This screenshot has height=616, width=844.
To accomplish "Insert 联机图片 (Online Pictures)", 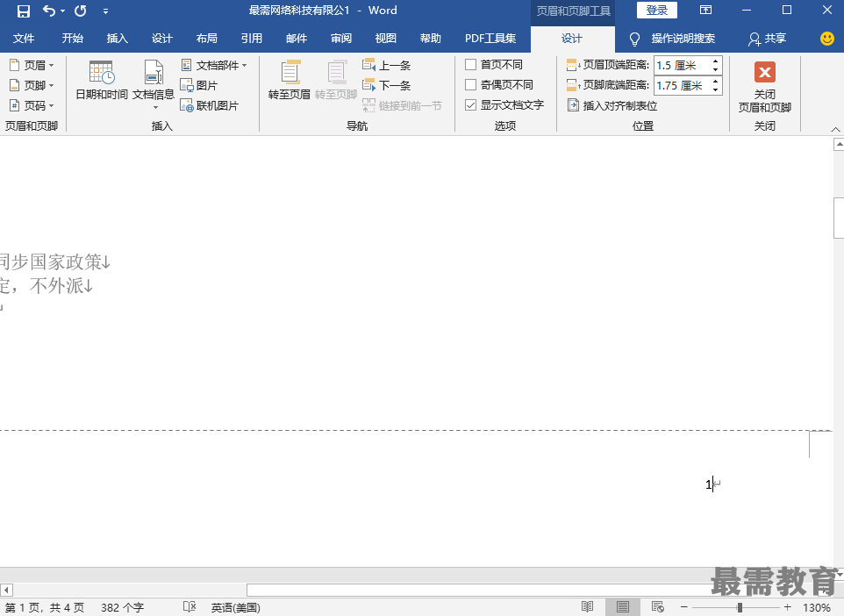I will click(210, 105).
